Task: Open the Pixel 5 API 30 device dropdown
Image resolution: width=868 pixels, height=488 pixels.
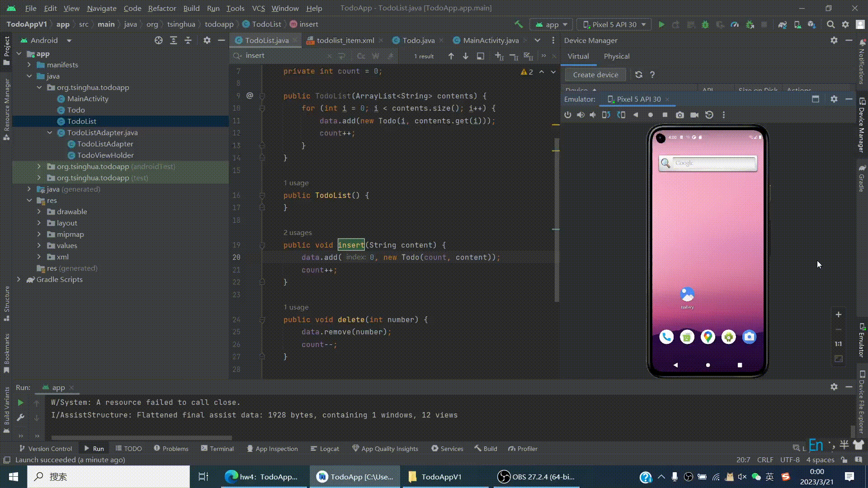Action: point(615,24)
